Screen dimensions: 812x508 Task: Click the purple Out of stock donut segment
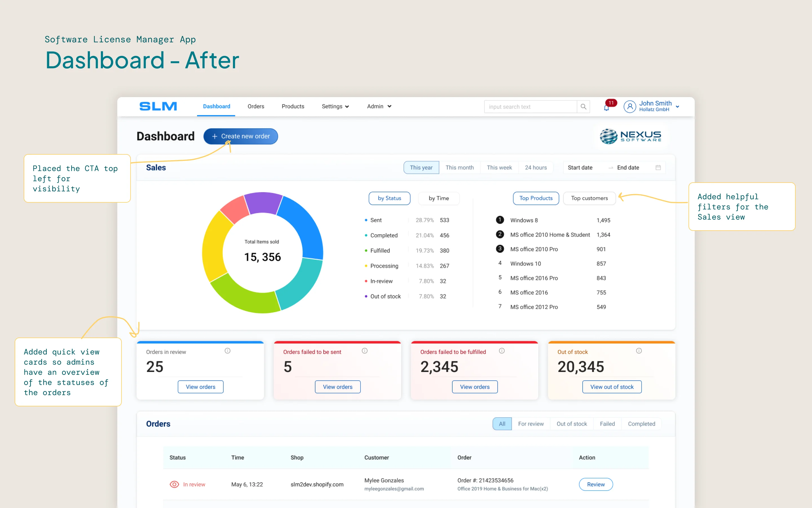(263, 203)
